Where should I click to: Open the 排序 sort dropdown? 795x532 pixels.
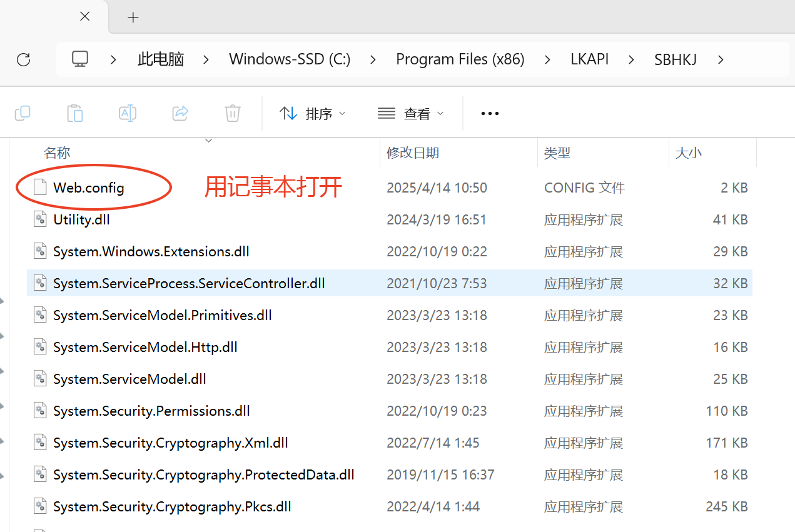[x=312, y=114]
